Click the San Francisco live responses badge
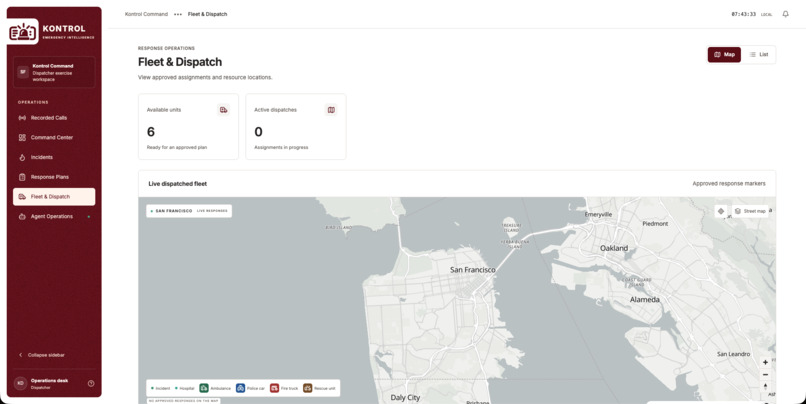806x404 pixels. tap(189, 211)
